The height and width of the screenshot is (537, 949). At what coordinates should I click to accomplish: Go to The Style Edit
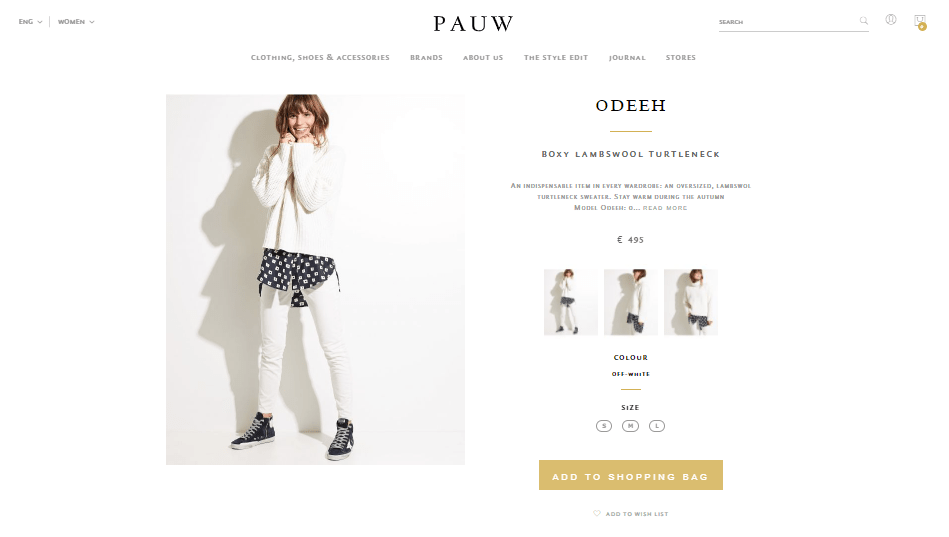click(556, 58)
